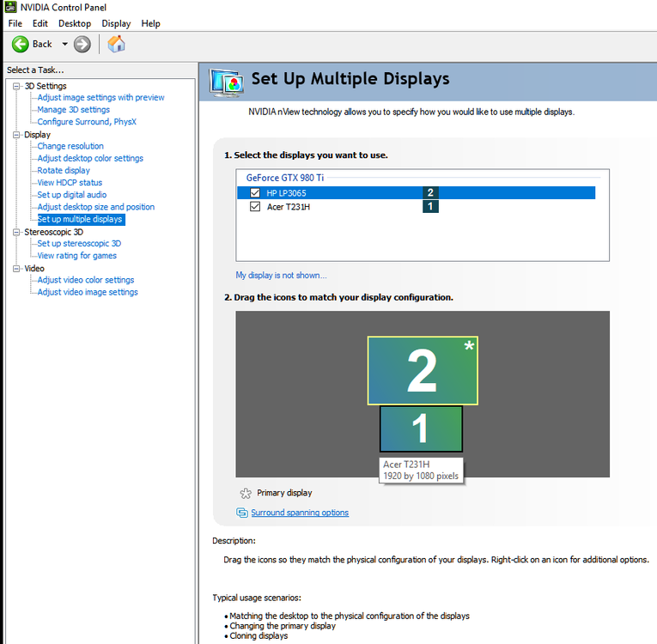Image resolution: width=657 pixels, height=644 pixels.
Task: Open the Home icon in toolbar
Action: coord(116,44)
